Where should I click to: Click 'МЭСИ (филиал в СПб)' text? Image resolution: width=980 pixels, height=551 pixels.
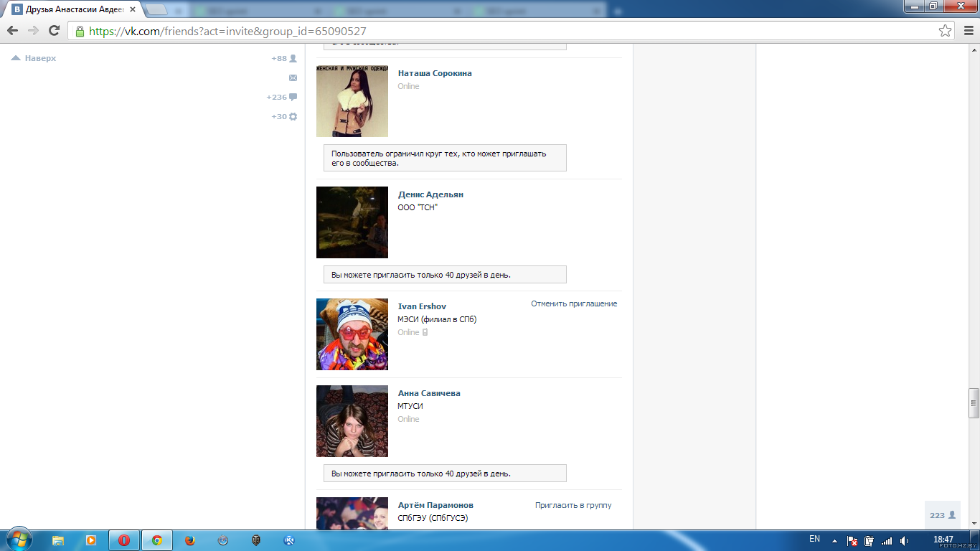point(437,319)
